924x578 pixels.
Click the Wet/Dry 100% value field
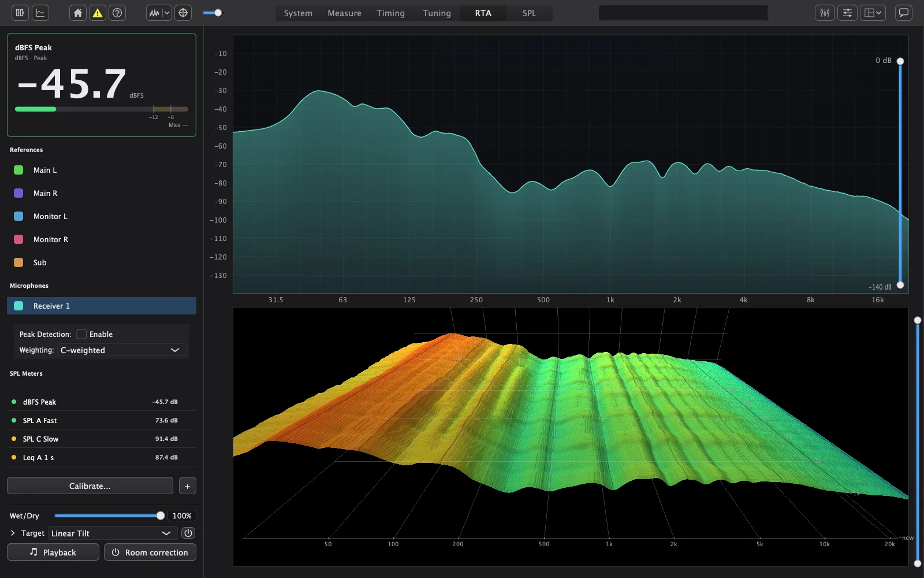pyautogui.click(x=182, y=516)
